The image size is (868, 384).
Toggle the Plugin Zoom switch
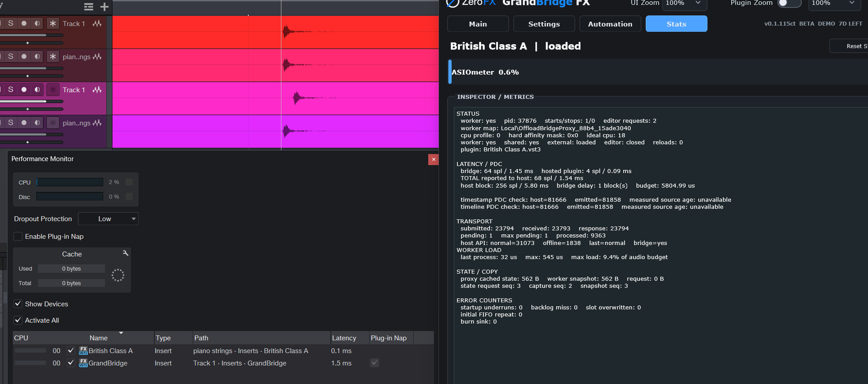[x=789, y=3]
